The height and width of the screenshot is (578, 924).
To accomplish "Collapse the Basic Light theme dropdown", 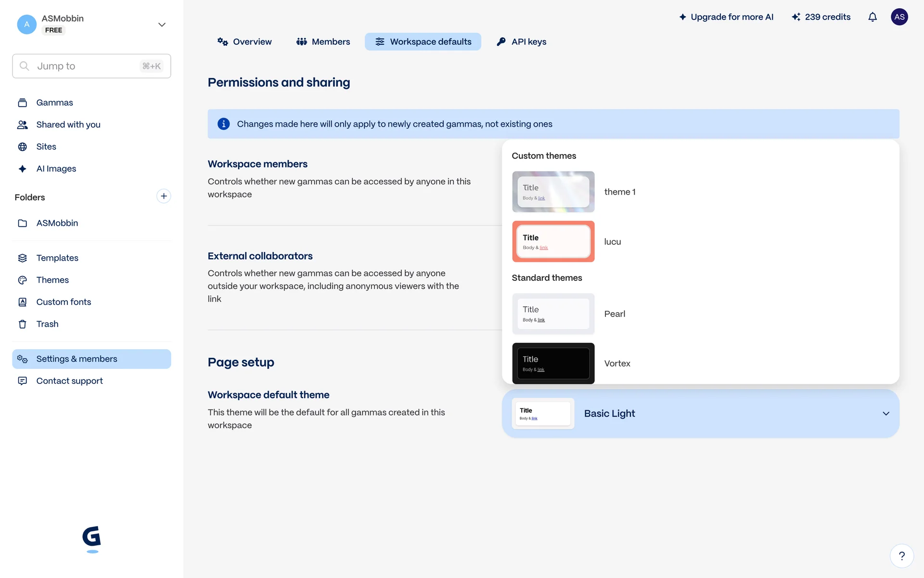I will tap(885, 414).
